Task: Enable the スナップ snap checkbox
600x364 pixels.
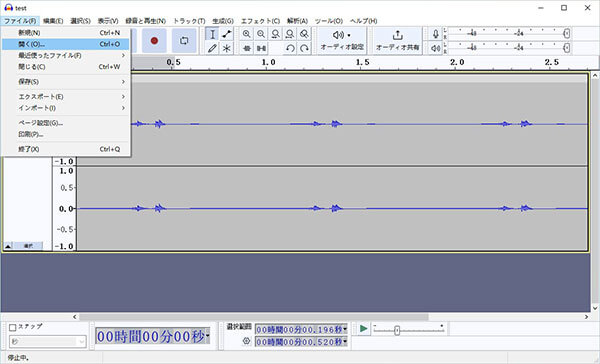Action: point(13,327)
